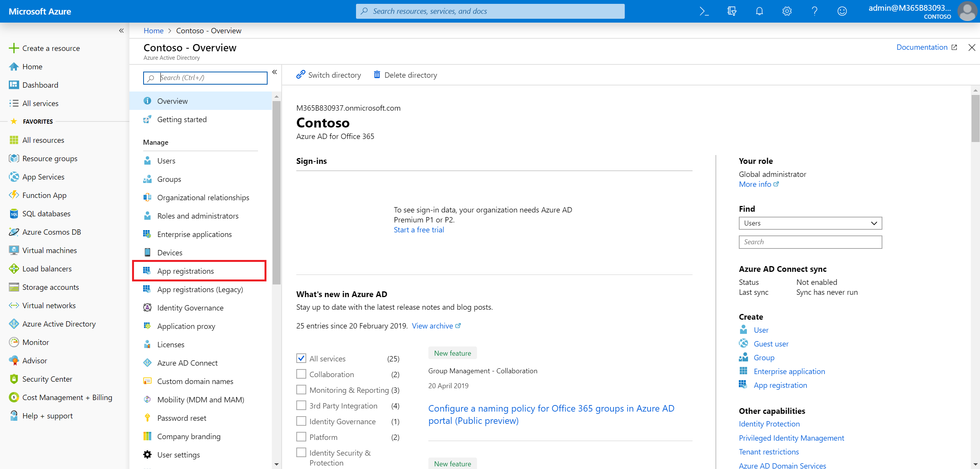The width and height of the screenshot is (980, 469).
Task: Open the notifications bell
Action: point(759,11)
